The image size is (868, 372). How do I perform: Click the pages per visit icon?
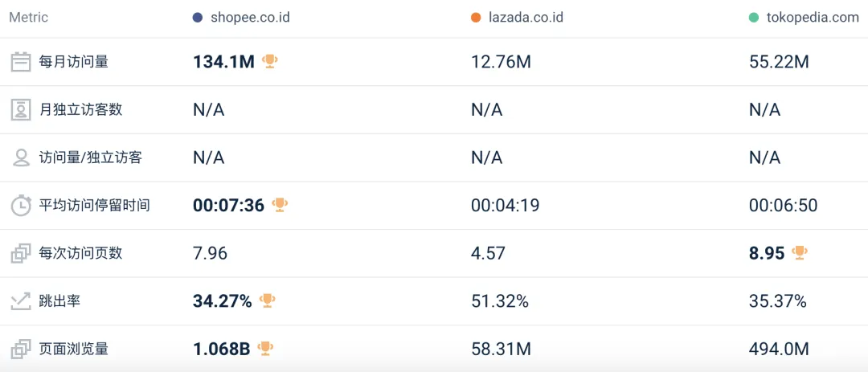tap(21, 254)
